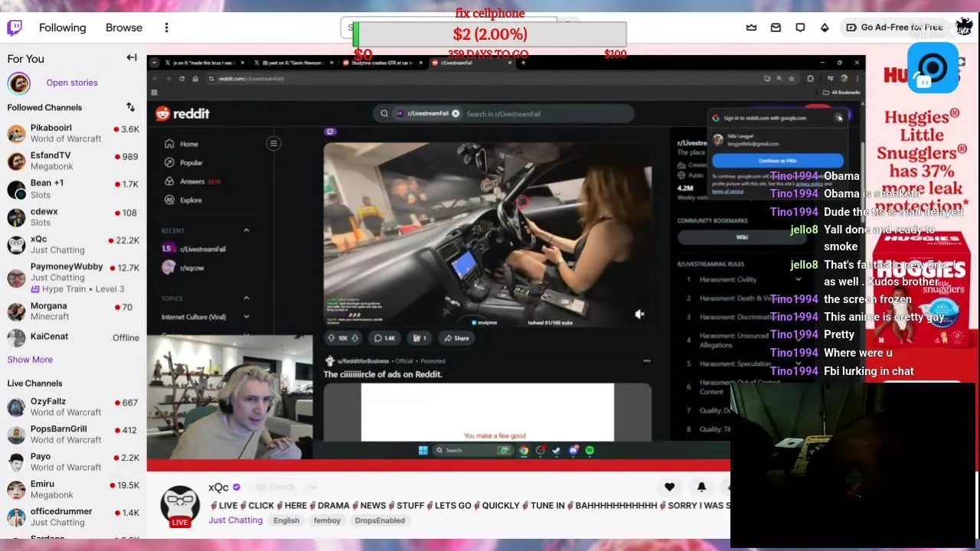
Task: Open Payo live channel
Action: coord(73,461)
